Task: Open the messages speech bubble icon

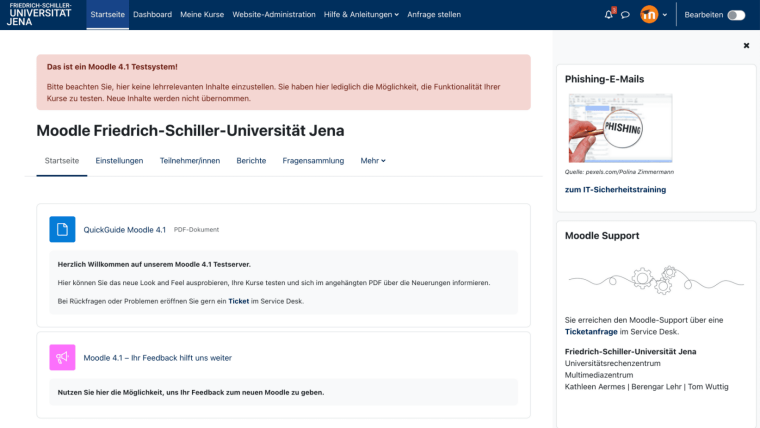Action: (x=625, y=15)
